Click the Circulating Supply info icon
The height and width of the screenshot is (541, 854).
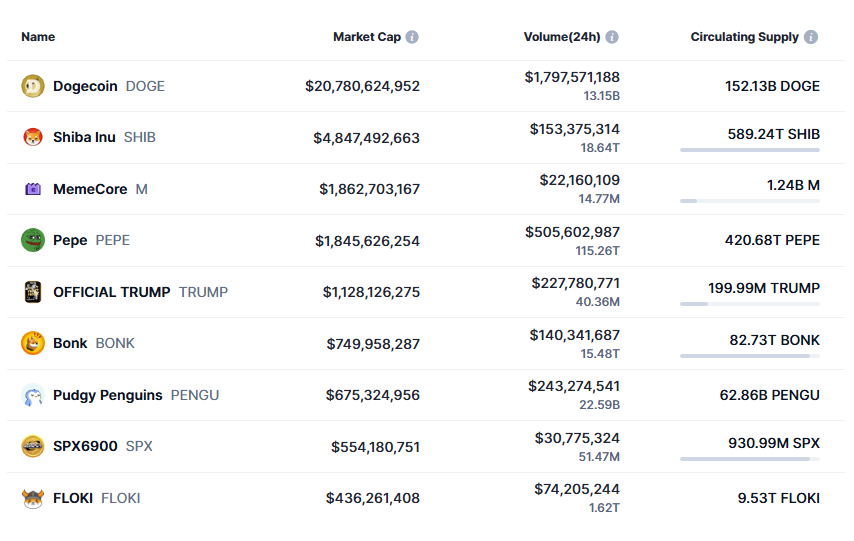pos(811,37)
